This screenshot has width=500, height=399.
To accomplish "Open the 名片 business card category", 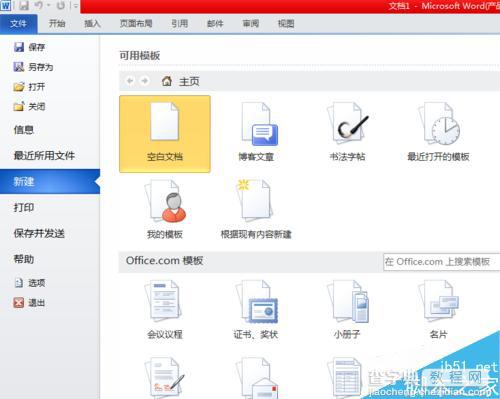I will [438, 310].
